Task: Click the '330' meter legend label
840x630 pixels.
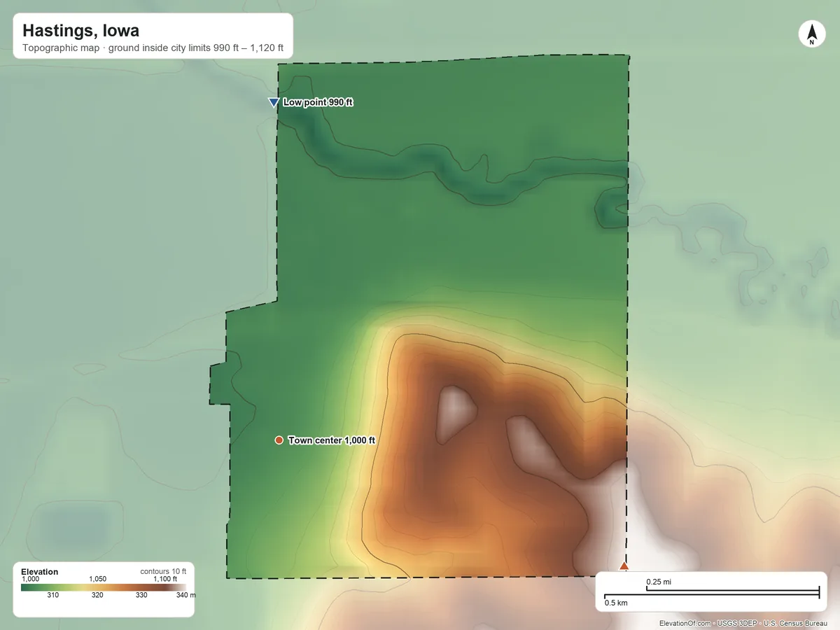Action: (x=141, y=596)
